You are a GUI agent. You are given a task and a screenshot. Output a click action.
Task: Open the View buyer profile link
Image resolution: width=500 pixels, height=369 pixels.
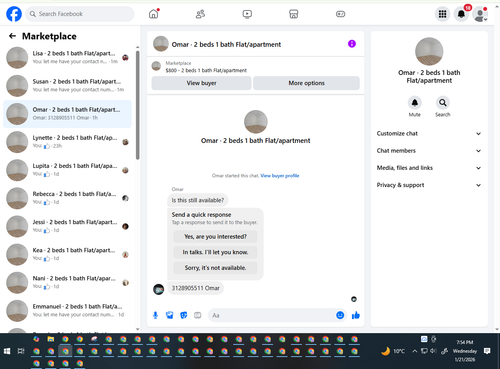tap(280, 176)
